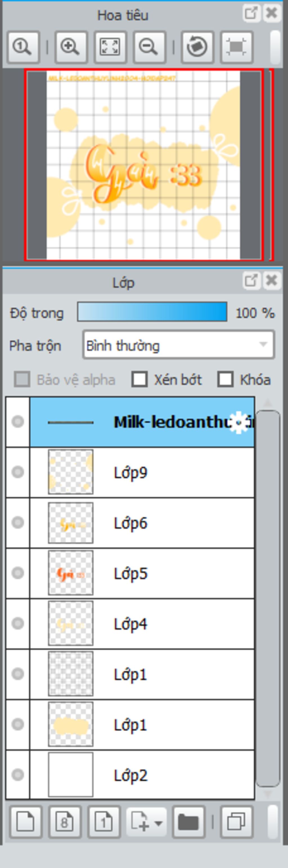288x868 pixels.
Task: Click the Lớp4 layer thumbnail
Action: coord(71,623)
